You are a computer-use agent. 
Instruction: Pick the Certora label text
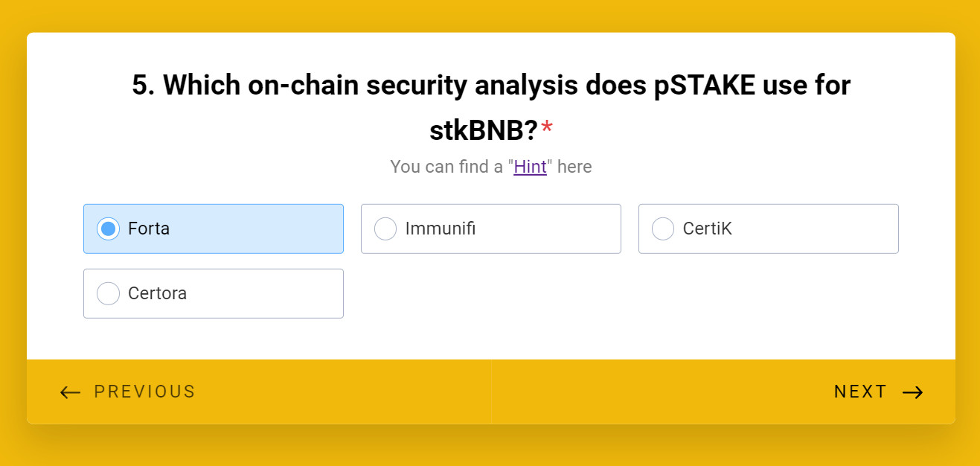pyautogui.click(x=157, y=293)
